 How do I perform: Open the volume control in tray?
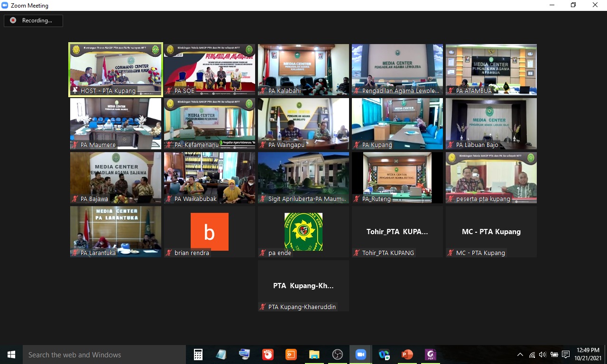click(x=543, y=355)
